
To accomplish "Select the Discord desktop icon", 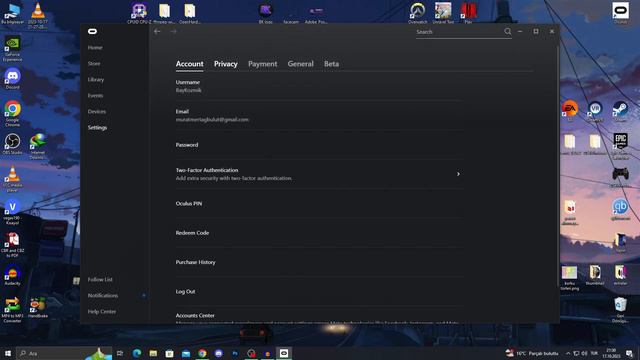I will click(13, 79).
